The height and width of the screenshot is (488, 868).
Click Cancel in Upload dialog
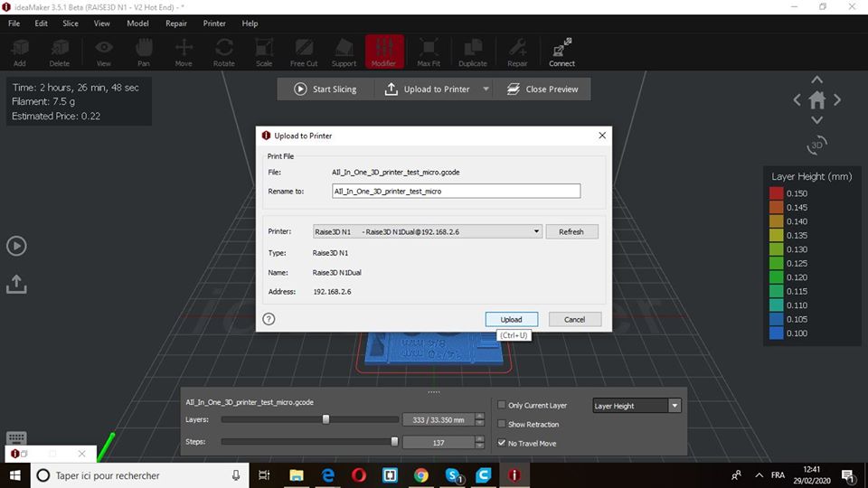575,319
